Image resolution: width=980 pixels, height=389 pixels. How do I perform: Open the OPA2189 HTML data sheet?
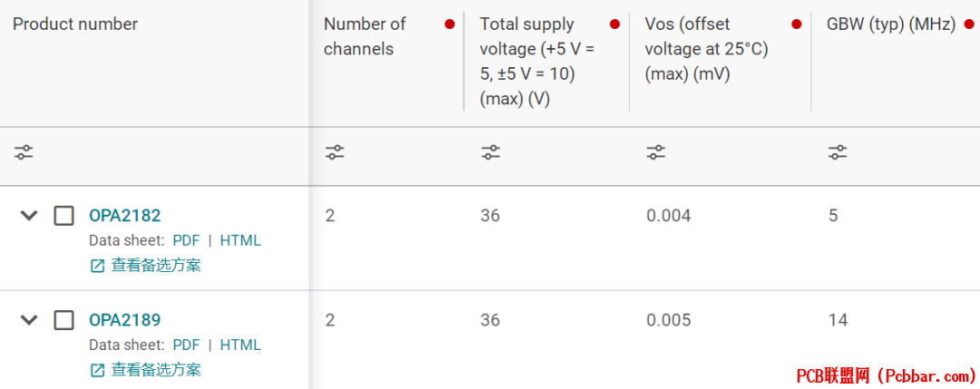tap(240, 345)
